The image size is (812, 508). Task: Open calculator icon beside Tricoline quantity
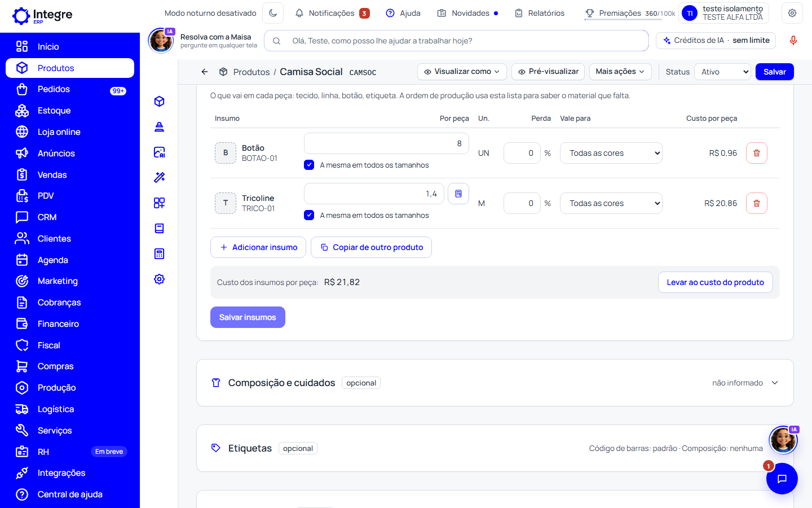pos(458,194)
